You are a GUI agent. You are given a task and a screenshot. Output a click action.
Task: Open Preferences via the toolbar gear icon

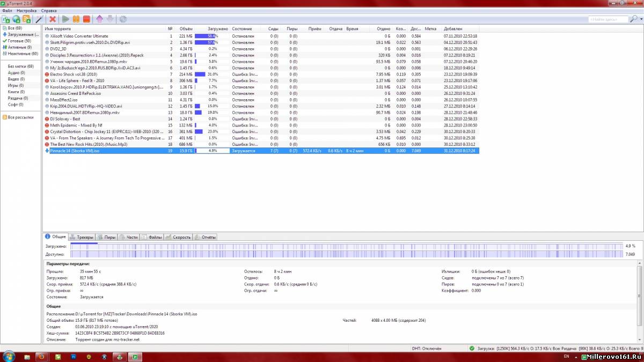coord(123,19)
